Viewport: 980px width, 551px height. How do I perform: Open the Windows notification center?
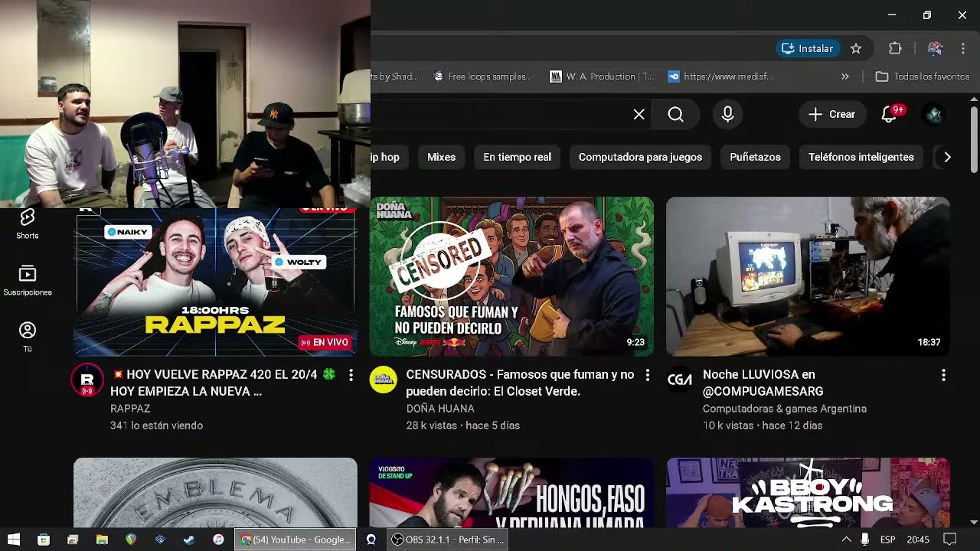point(949,540)
